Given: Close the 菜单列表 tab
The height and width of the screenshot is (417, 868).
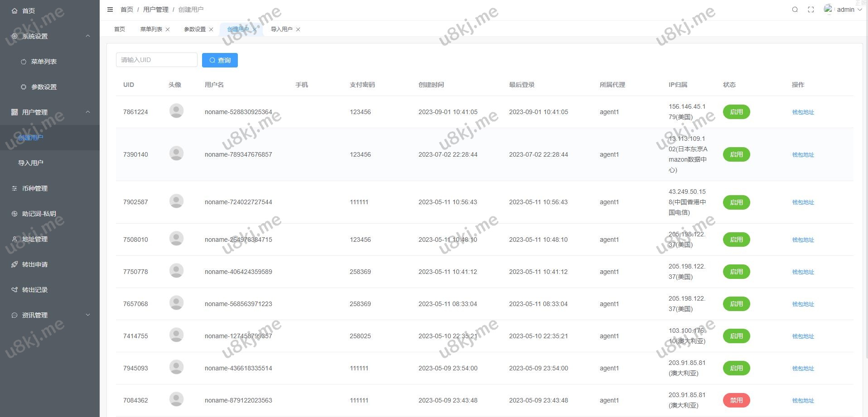Looking at the screenshot, I should click(x=168, y=29).
